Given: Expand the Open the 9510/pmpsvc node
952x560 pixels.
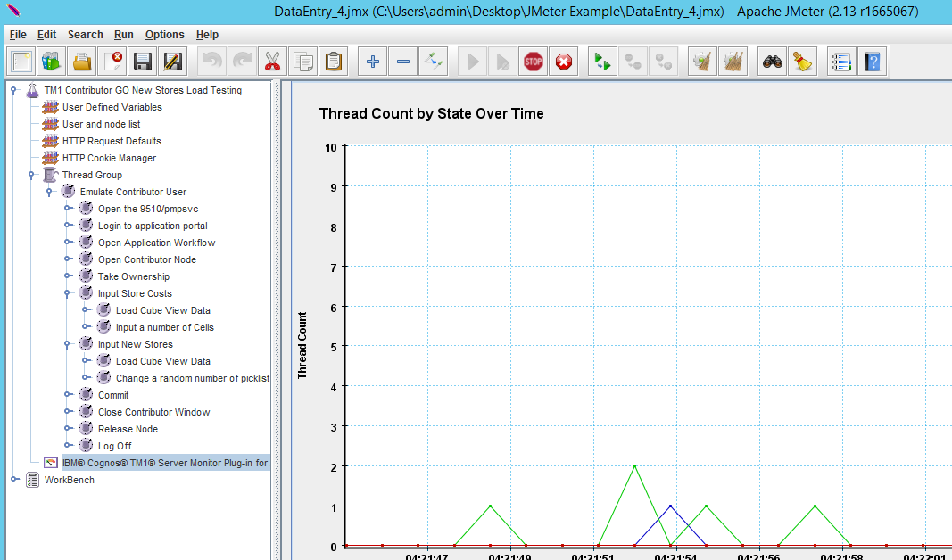Looking at the screenshot, I should coord(68,208).
